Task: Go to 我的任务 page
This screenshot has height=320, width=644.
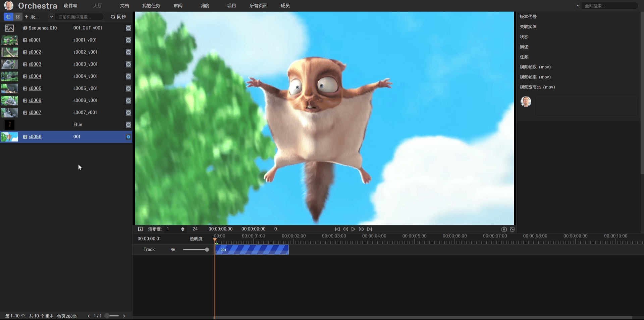Action: (x=151, y=6)
